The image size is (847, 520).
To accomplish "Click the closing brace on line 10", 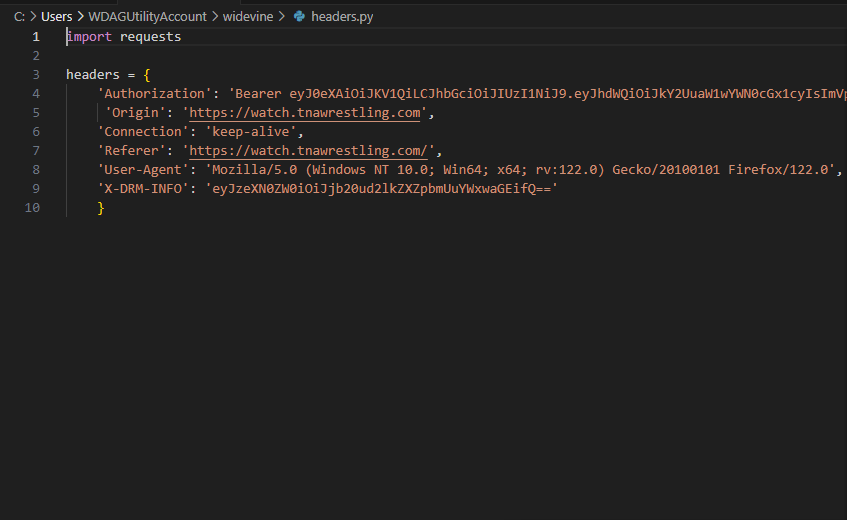I will pyautogui.click(x=101, y=208).
